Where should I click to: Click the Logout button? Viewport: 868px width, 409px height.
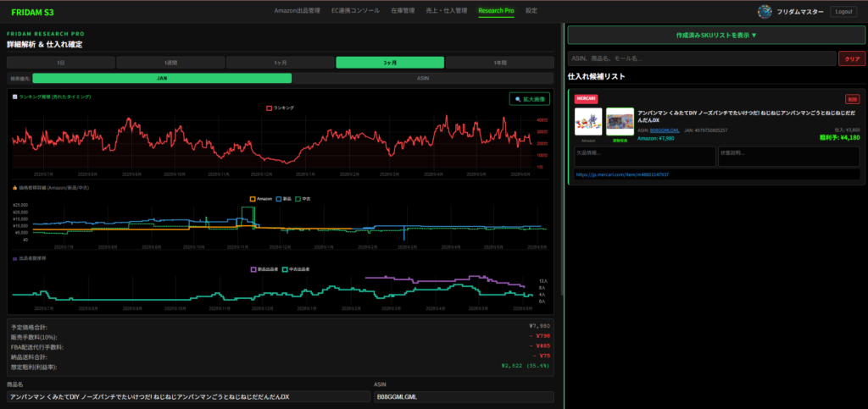pyautogui.click(x=843, y=12)
